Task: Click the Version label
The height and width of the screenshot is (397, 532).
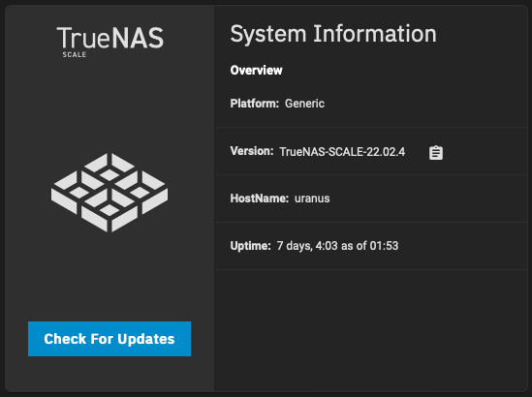Action: (x=252, y=151)
